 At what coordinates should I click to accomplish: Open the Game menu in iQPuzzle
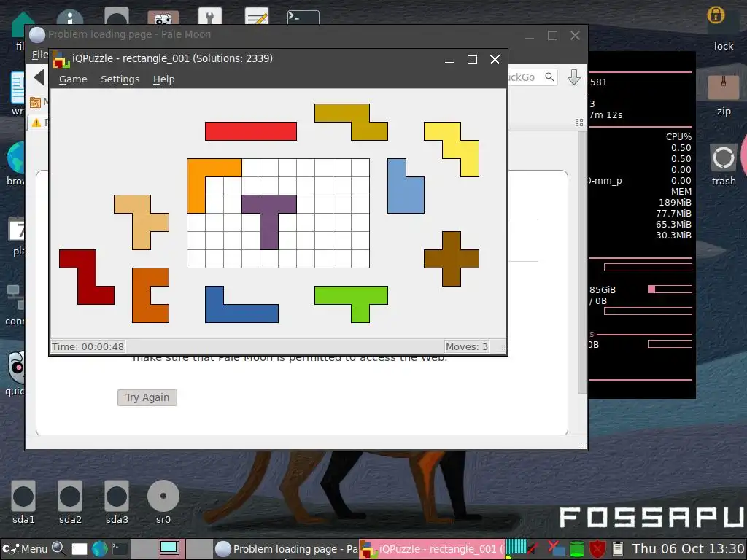click(73, 79)
